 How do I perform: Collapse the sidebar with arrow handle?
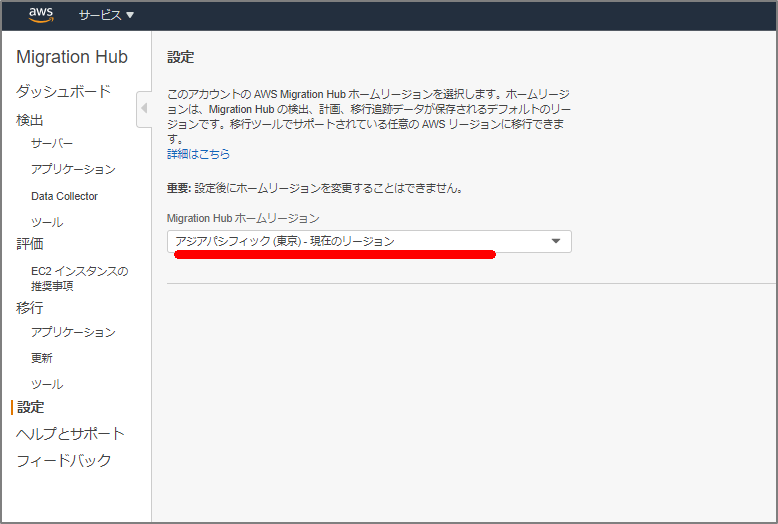144,107
